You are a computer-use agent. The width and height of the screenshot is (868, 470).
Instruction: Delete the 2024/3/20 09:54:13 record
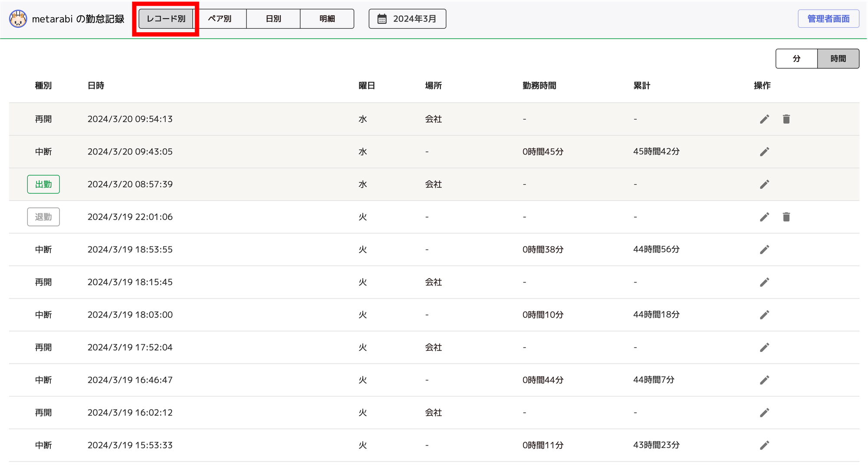786,119
